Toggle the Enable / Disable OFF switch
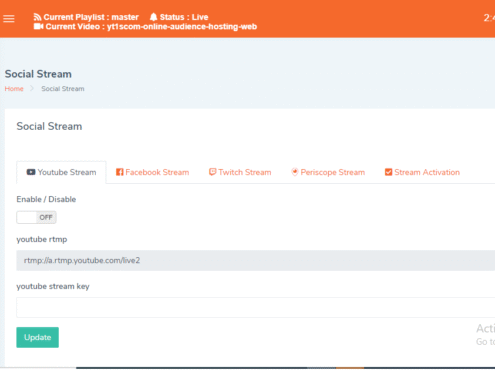 [36, 217]
